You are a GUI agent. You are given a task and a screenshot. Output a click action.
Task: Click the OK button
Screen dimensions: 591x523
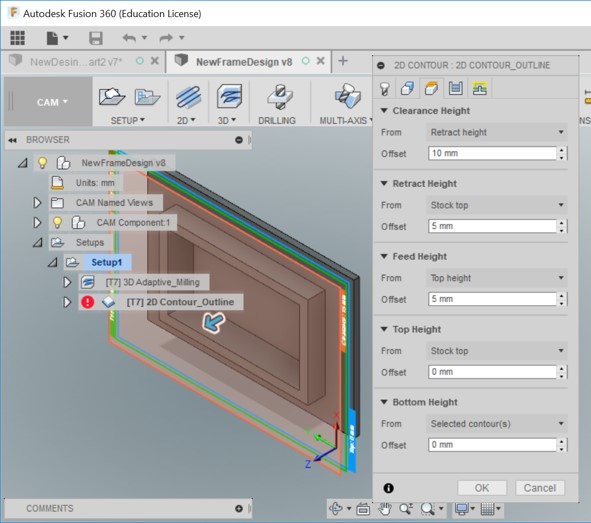pyautogui.click(x=482, y=488)
